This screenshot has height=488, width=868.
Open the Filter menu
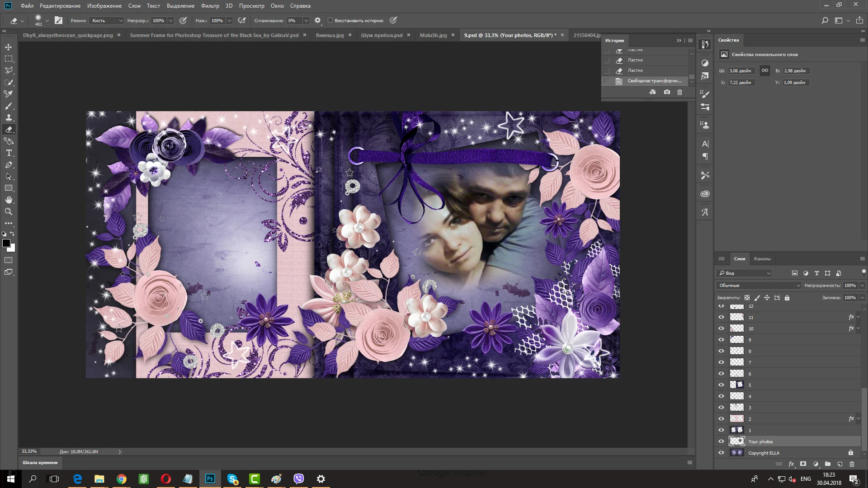(x=210, y=6)
